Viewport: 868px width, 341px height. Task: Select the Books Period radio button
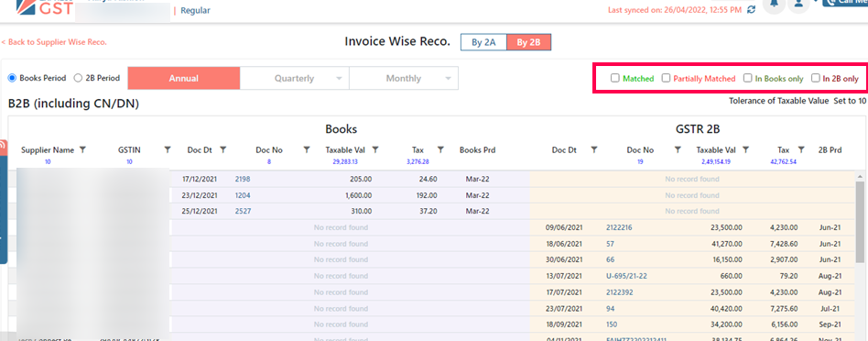tap(12, 78)
